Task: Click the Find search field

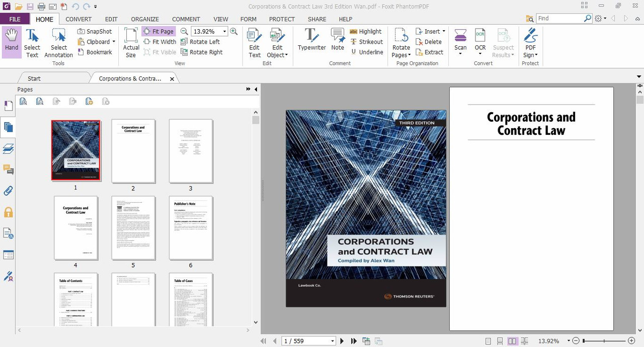Action: pos(559,19)
